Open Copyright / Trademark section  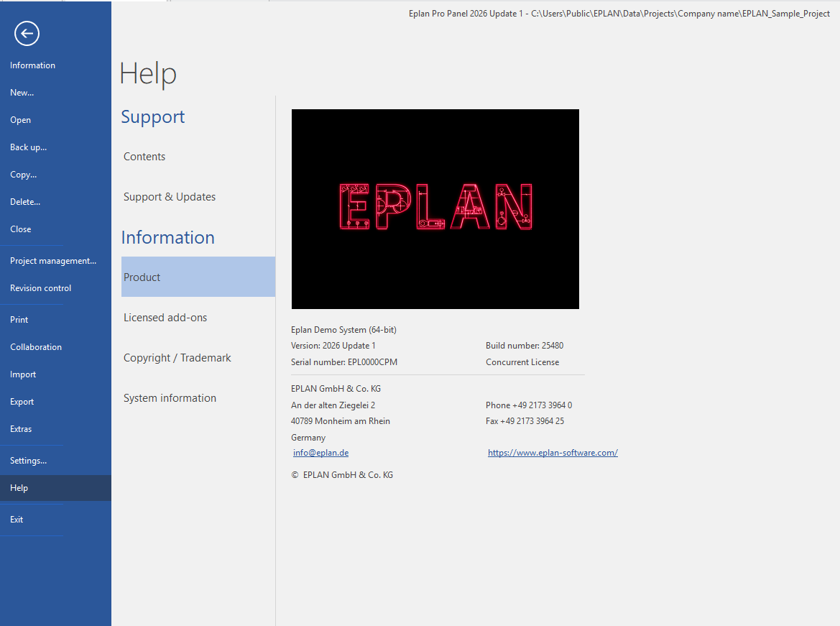[x=198, y=357]
